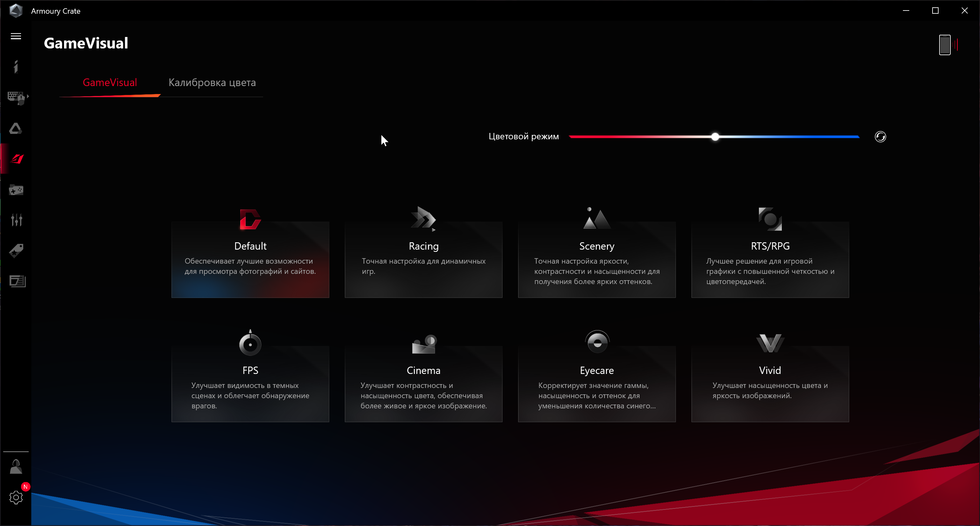Switch to Калибровка цвета tab
Viewport: 980px width, 526px height.
[x=212, y=83]
